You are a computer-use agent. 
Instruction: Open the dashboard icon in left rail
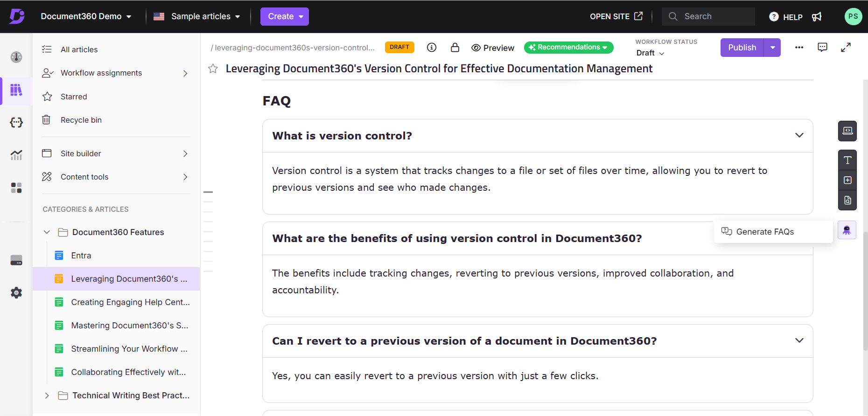pos(16,57)
